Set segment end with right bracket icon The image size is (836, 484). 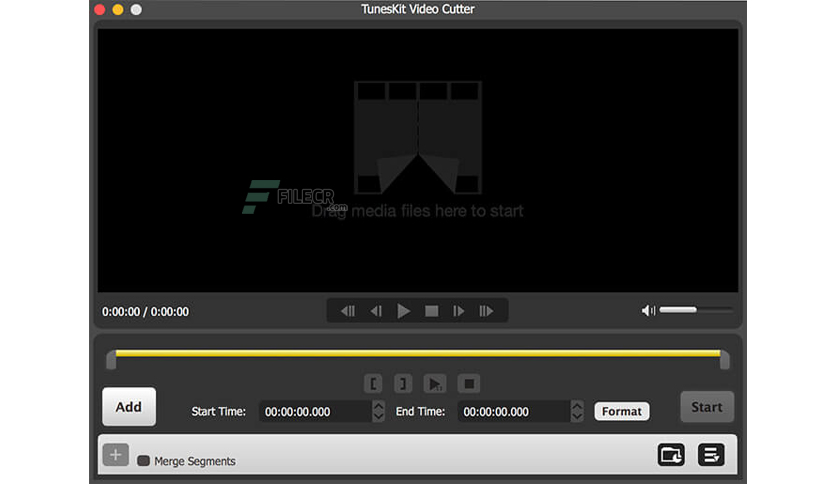click(x=403, y=383)
